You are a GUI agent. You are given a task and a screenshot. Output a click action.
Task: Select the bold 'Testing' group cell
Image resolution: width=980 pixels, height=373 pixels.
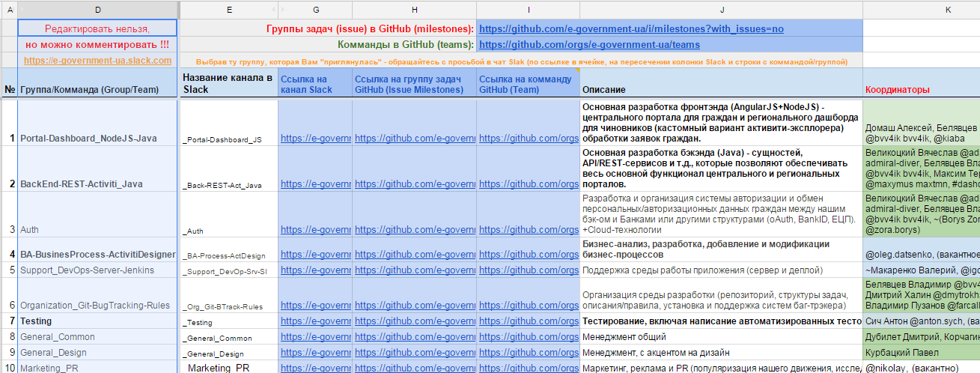point(97,321)
